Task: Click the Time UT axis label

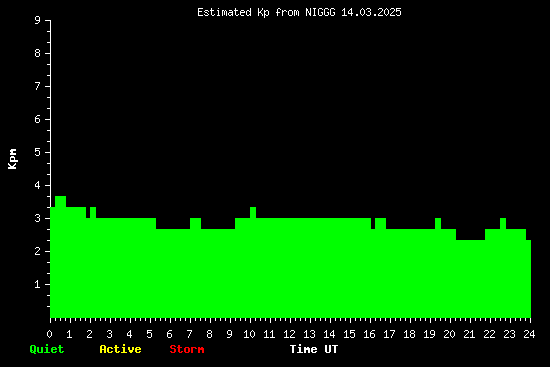Action: (314, 349)
